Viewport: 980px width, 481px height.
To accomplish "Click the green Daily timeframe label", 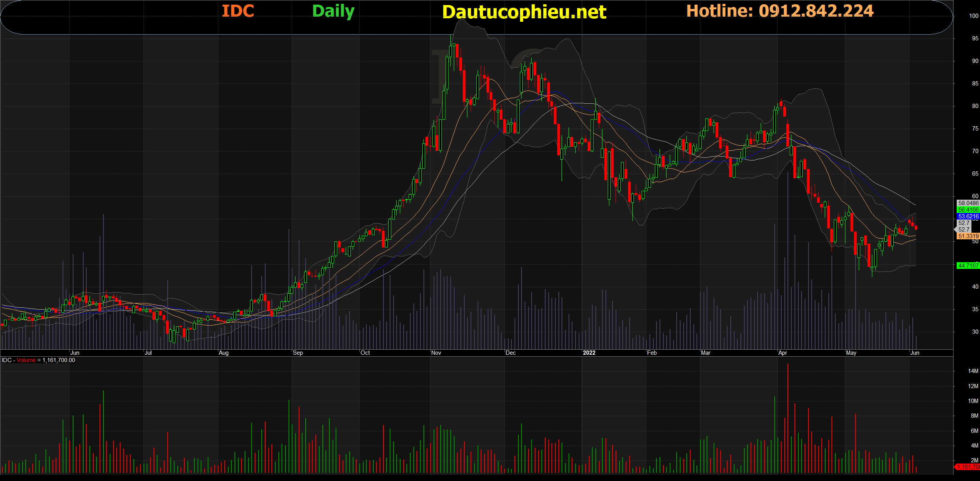I will (x=333, y=11).
